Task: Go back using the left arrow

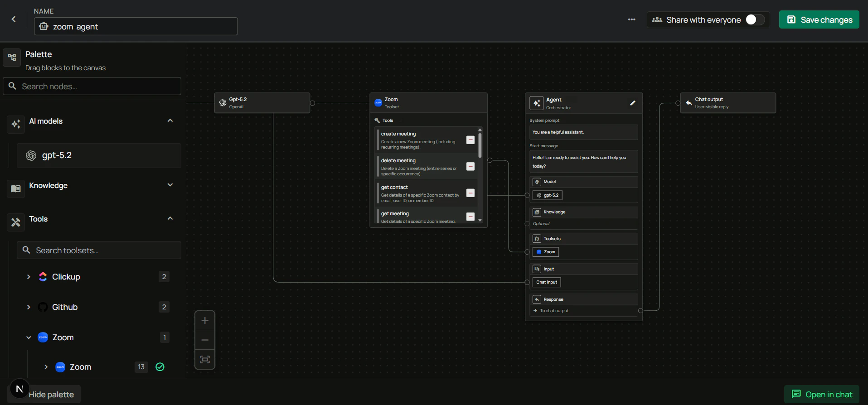Action: (14, 19)
